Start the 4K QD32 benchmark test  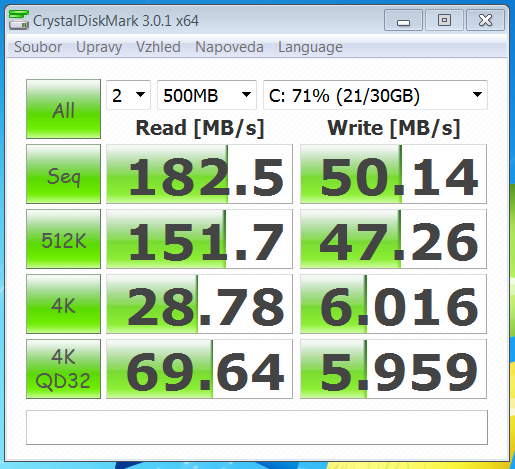[63, 369]
